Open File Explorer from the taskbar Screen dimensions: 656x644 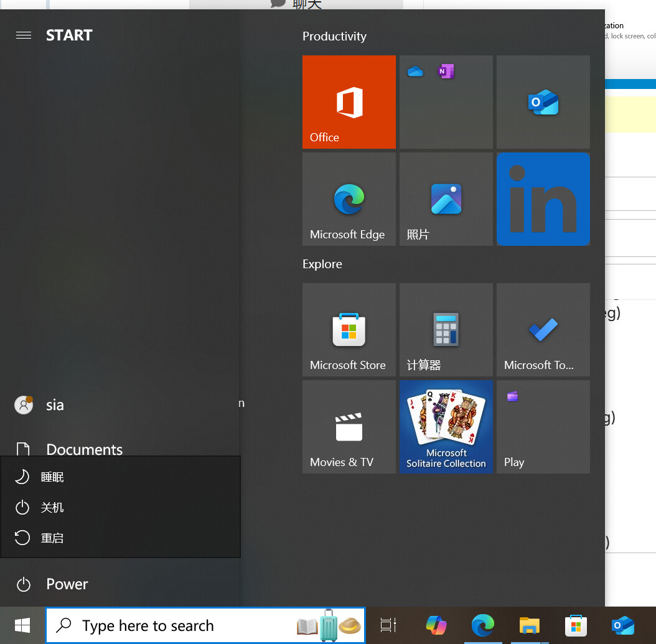(529, 625)
